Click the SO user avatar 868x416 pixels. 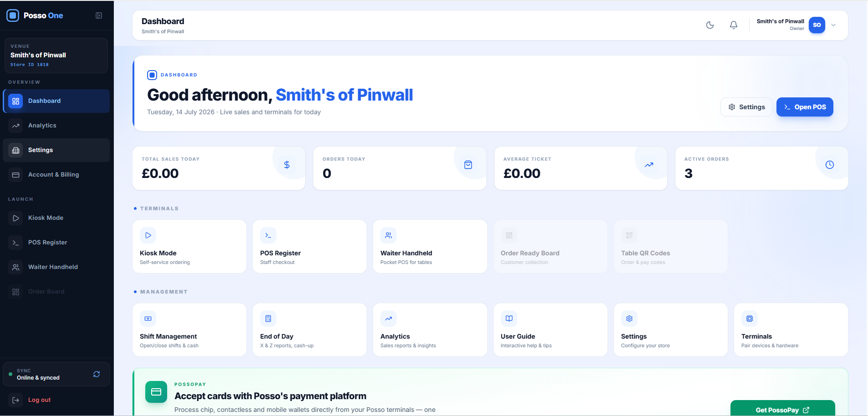pos(817,25)
